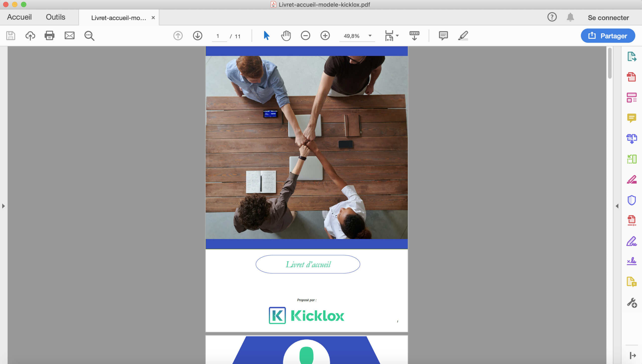Switch to the Outils tab

[55, 17]
